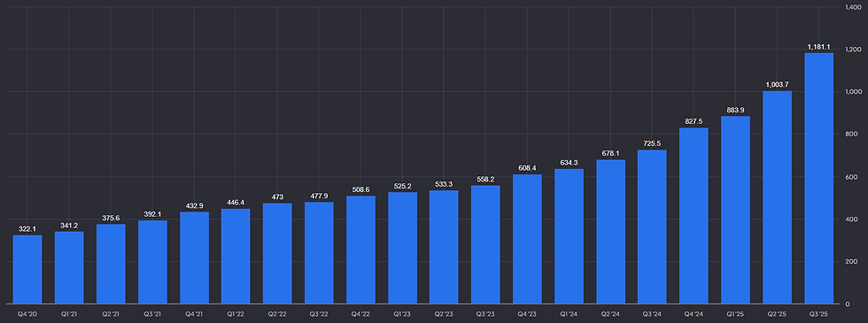Select the Q4 '24 bar
The image size is (868, 323).
click(x=694, y=216)
